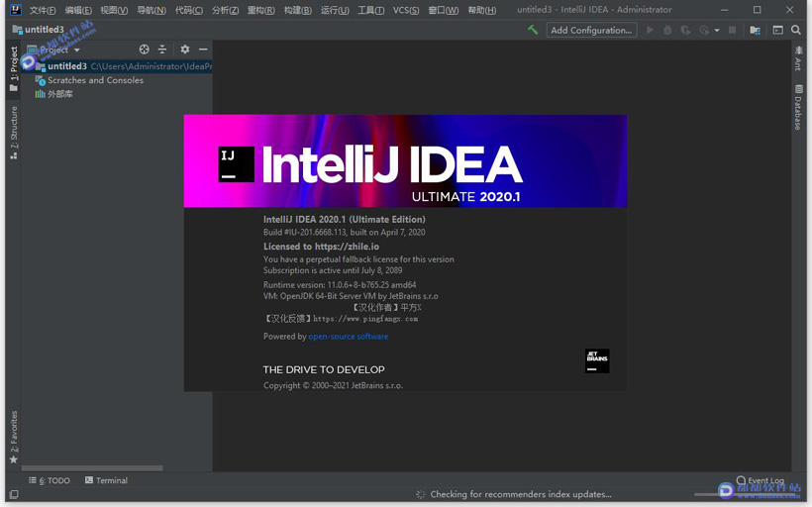The height and width of the screenshot is (507, 812).
Task: Open the 重构(R) menu
Action: (x=261, y=10)
